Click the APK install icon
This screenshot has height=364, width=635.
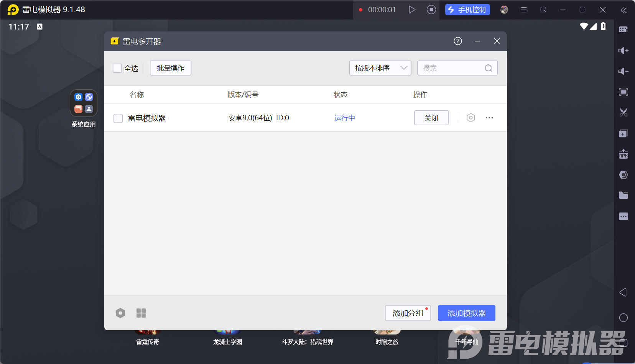(x=623, y=154)
